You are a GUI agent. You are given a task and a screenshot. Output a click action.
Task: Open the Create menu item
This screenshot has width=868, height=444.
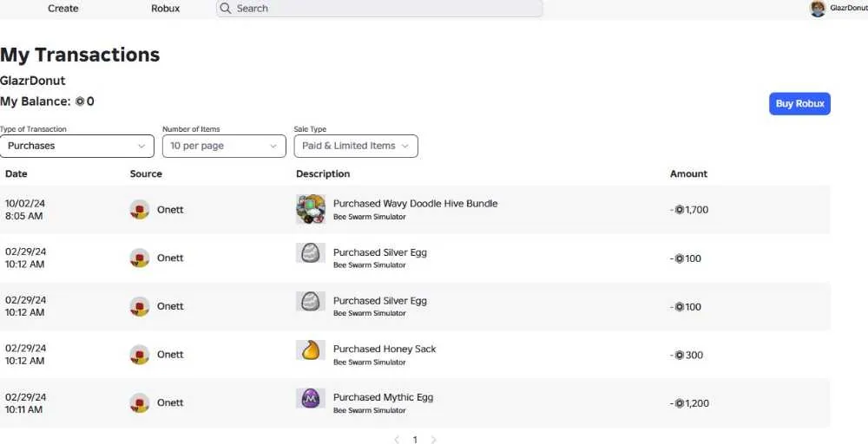(x=63, y=9)
